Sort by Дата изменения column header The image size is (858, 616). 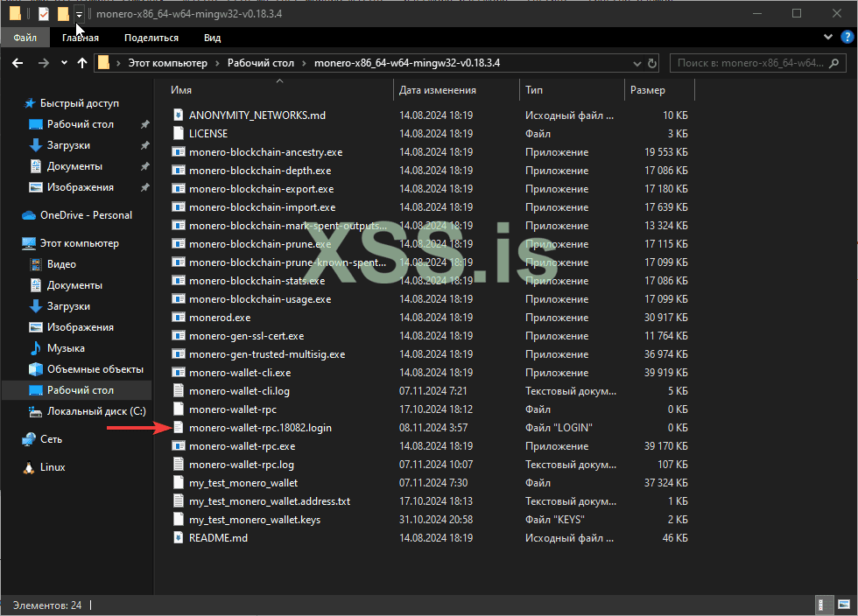pos(438,90)
